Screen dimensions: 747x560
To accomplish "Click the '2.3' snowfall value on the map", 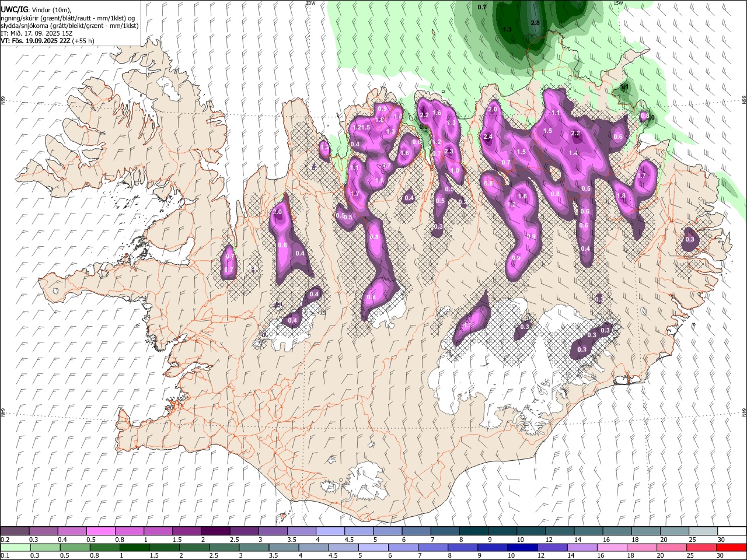I will (449, 151).
